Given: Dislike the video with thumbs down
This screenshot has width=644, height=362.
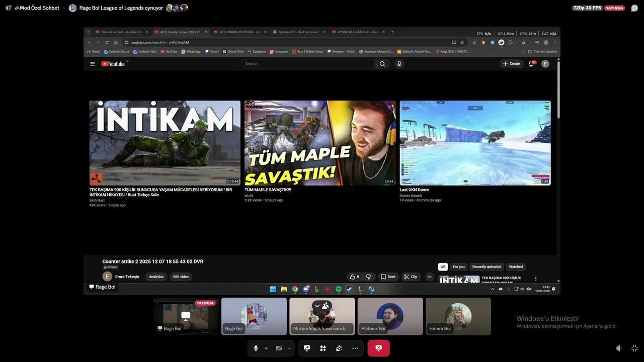Looking at the screenshot, I should click(x=369, y=277).
